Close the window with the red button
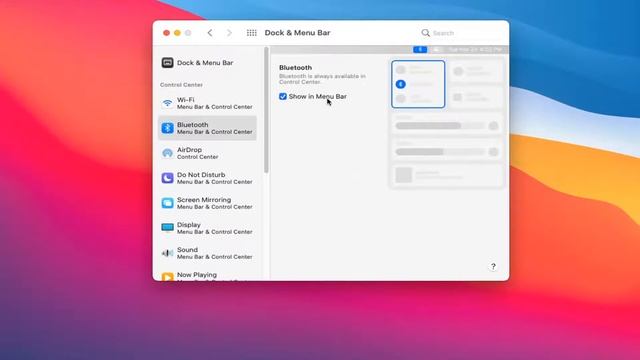Viewport: 640px width, 360px height. 166,33
